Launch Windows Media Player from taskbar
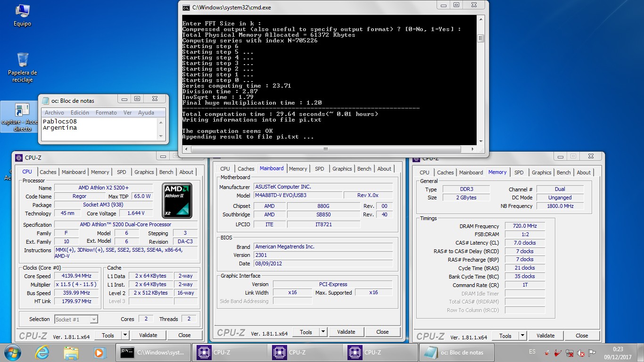Image resolution: width=644 pixels, height=362 pixels. point(99,353)
